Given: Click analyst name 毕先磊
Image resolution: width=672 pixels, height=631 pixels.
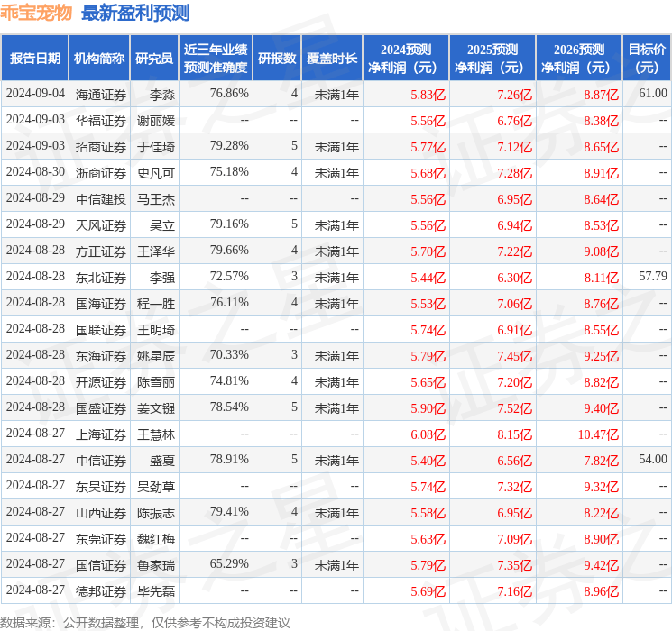Looking at the screenshot, I should click(156, 590).
